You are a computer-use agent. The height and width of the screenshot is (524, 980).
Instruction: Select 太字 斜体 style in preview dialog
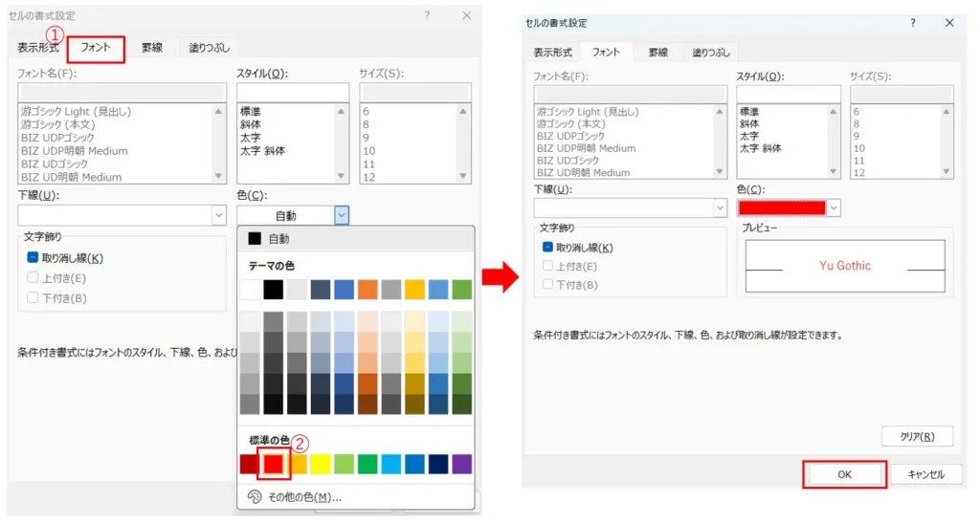(x=761, y=148)
